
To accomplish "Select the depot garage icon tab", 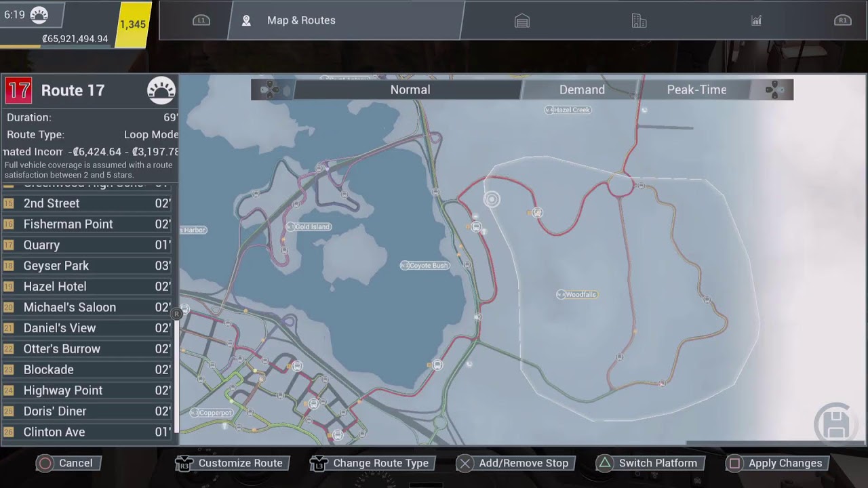I will coord(521,21).
